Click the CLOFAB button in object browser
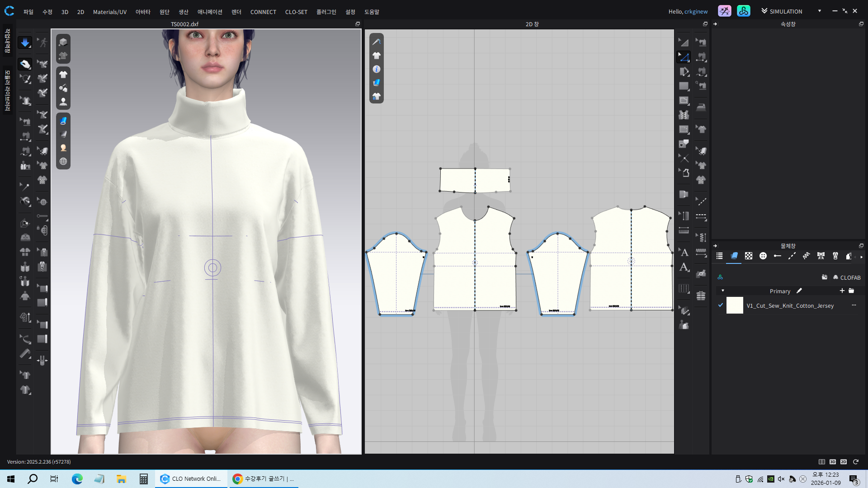 [847, 277]
